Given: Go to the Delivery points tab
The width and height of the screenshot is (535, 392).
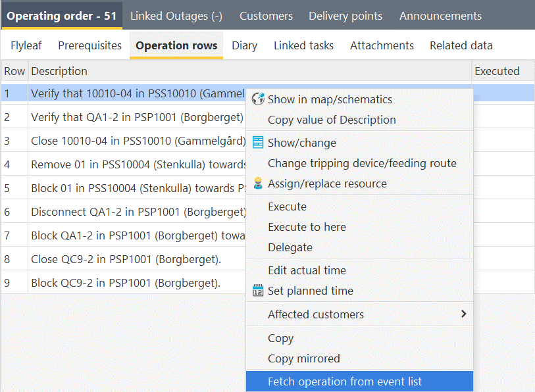Looking at the screenshot, I should (x=345, y=16).
